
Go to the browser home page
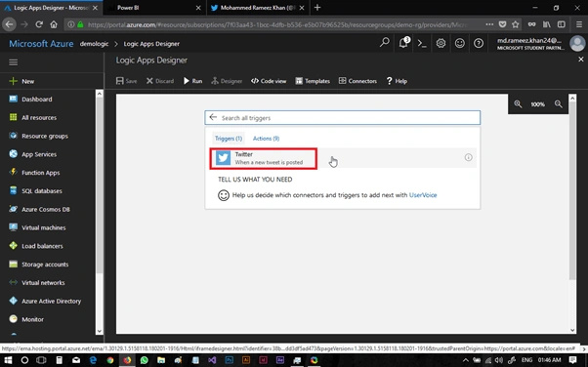54,24
